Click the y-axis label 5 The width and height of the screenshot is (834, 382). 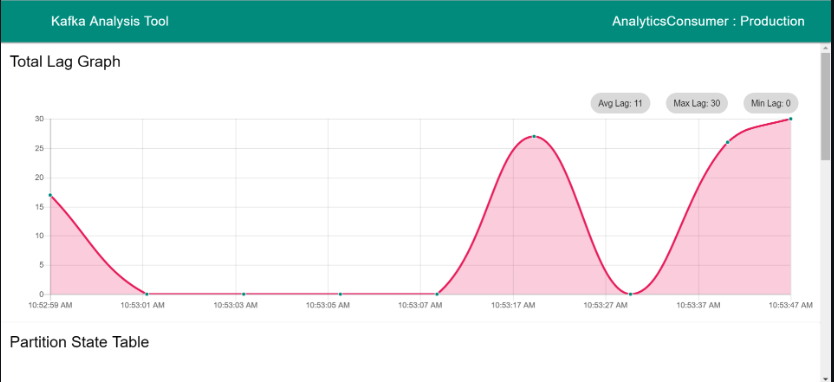tap(41, 265)
